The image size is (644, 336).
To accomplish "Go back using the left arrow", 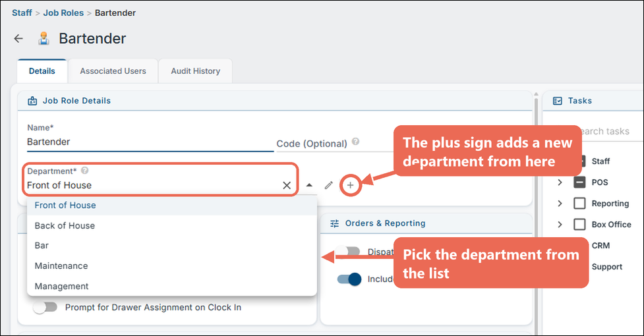I will tap(18, 39).
